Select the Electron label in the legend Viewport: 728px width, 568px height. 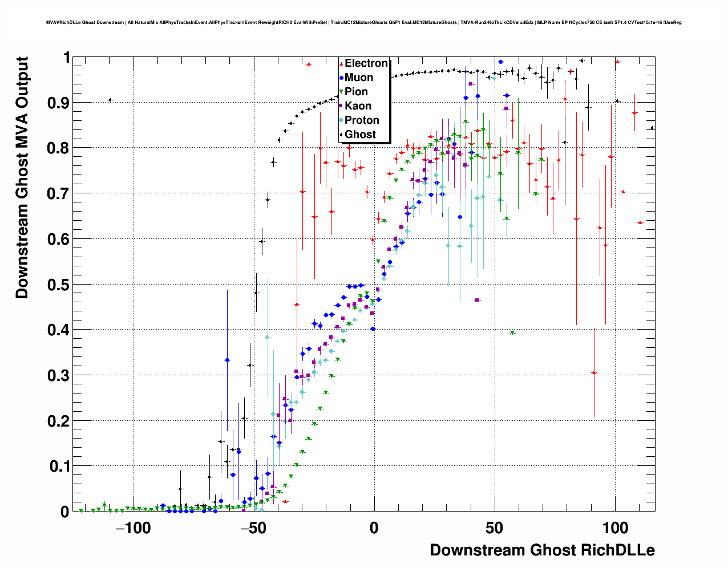pos(366,63)
